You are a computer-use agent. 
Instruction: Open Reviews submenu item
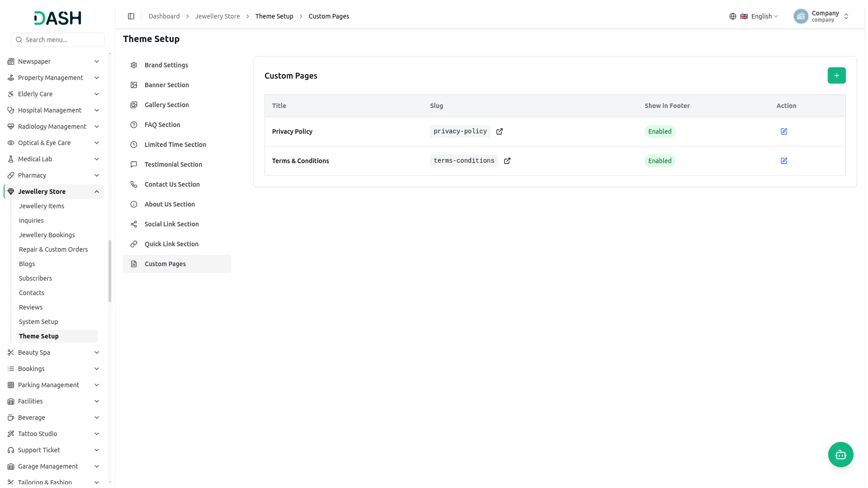[x=56, y=307]
